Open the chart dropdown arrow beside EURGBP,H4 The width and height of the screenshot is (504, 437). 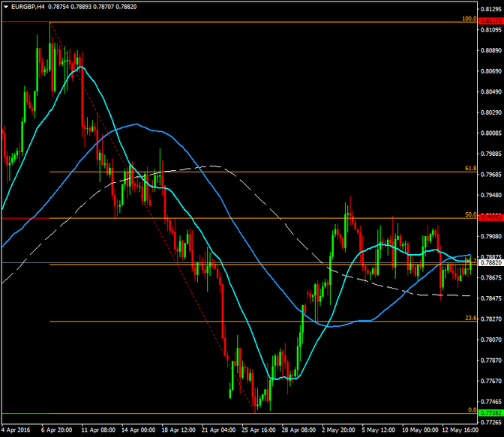[x=5, y=7]
